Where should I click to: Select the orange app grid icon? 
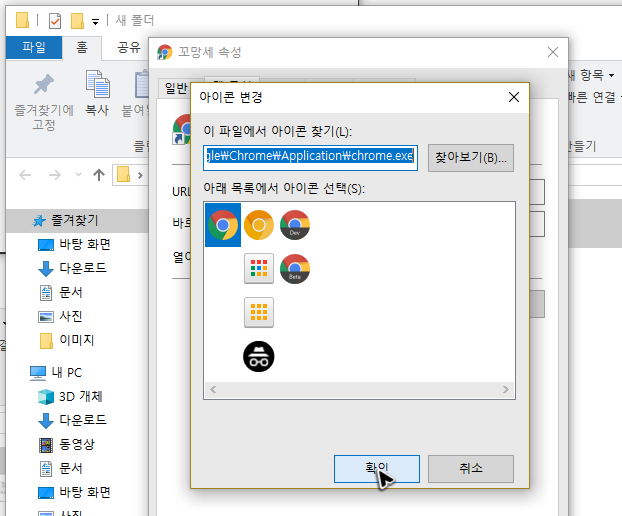(x=259, y=312)
